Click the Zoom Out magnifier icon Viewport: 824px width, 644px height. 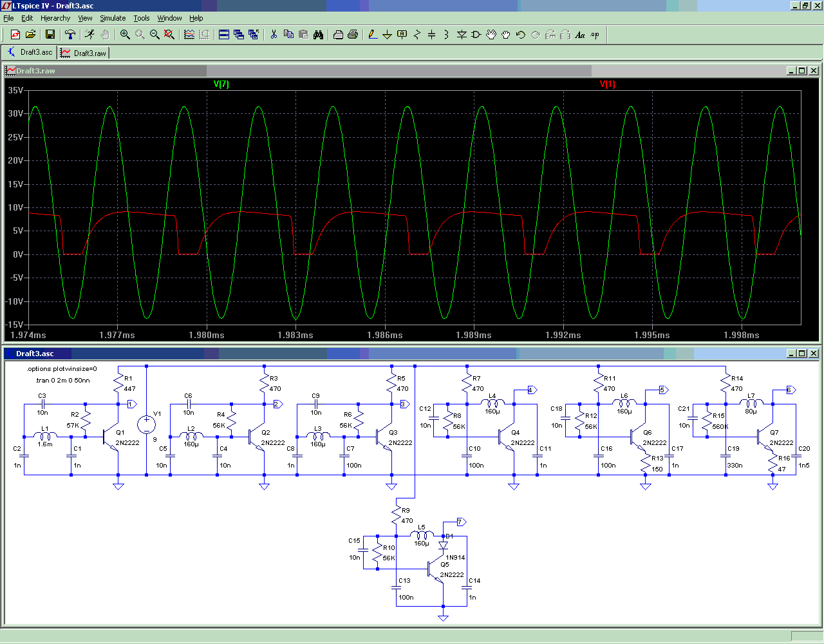click(154, 35)
